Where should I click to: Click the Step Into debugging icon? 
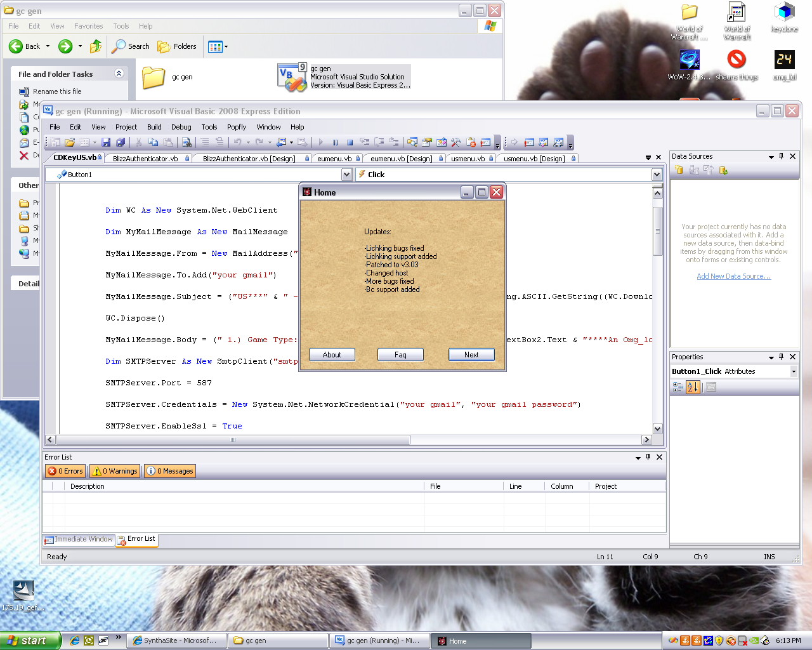point(365,142)
